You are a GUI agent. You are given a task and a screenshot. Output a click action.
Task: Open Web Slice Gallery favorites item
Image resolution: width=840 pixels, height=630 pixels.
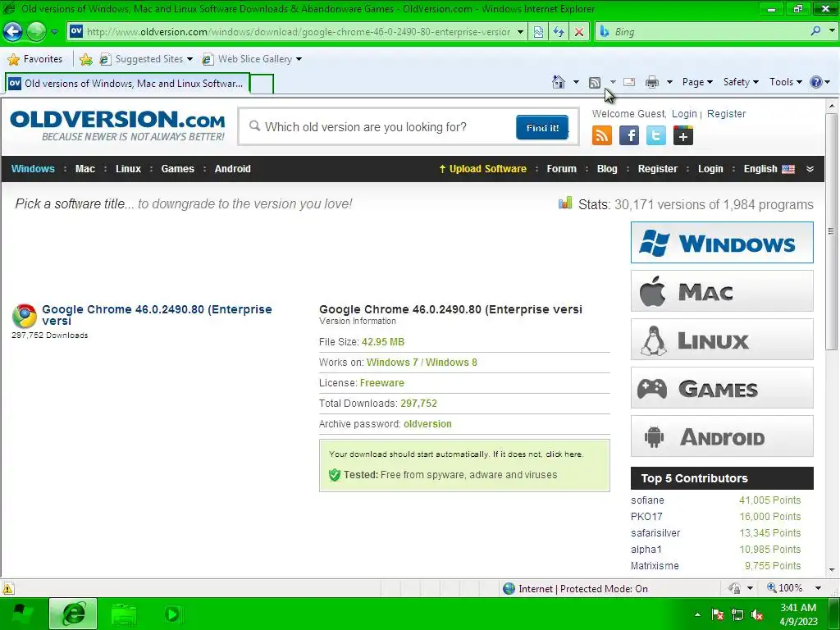click(252, 59)
